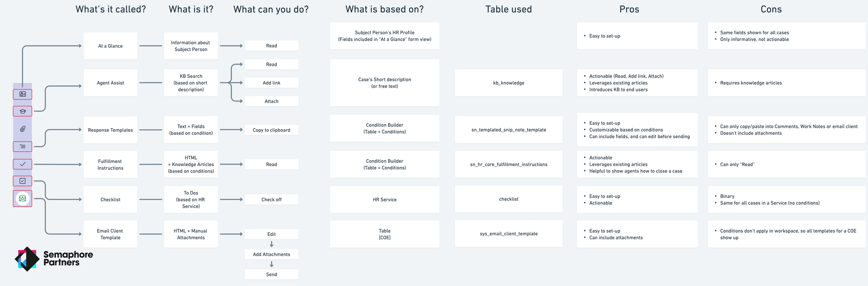Screen dimensions: 868x286
Task: Click the Check off action box
Action: [272, 199]
